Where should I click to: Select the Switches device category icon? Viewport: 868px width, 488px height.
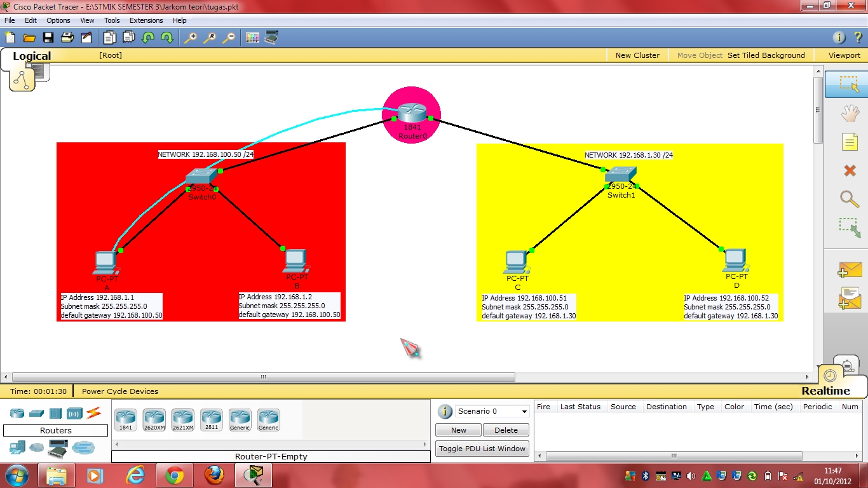[x=36, y=413]
